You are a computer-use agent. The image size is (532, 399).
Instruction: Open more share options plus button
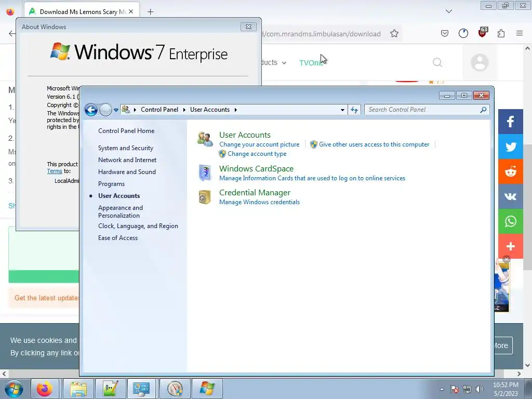[x=511, y=246]
